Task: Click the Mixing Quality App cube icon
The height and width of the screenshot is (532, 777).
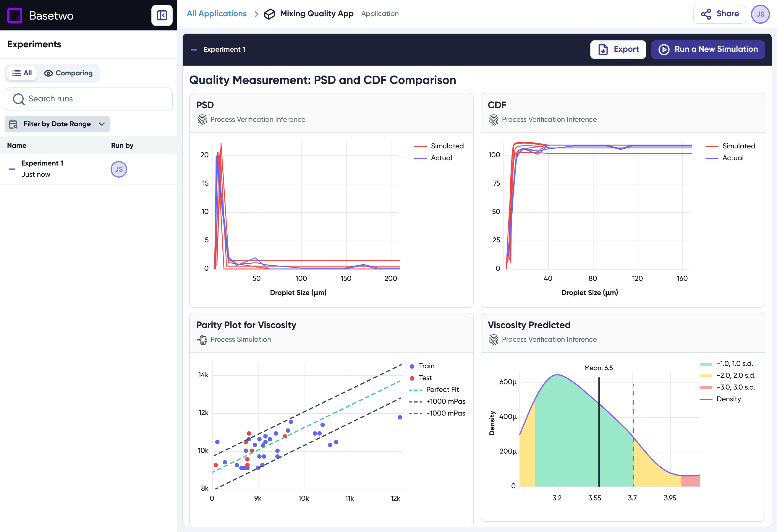Action: (x=269, y=14)
